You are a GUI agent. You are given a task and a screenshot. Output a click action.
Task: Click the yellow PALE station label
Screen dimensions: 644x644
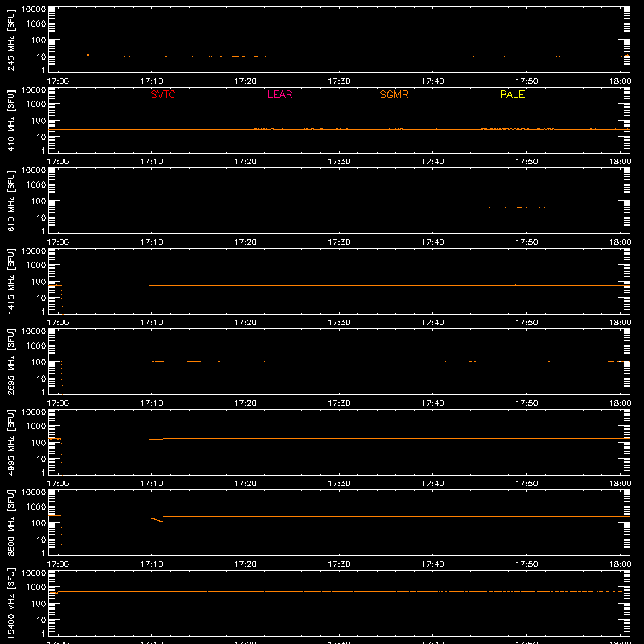click(512, 94)
